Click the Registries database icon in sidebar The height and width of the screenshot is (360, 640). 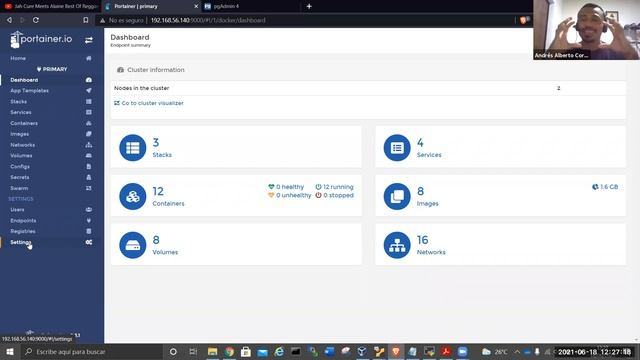coord(89,231)
